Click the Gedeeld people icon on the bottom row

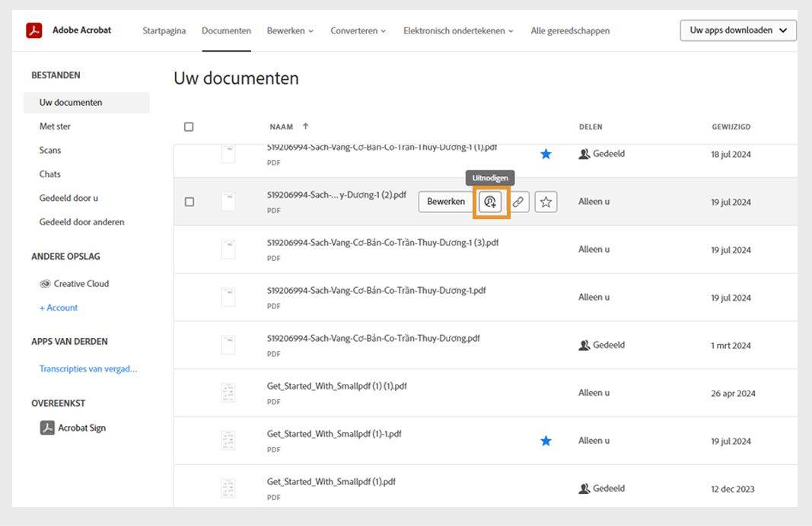583,488
